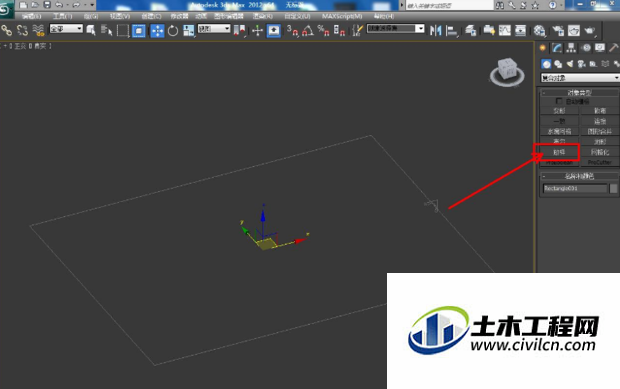
Task: Click the 3ds Max application logo button
Action: [x=6, y=9]
